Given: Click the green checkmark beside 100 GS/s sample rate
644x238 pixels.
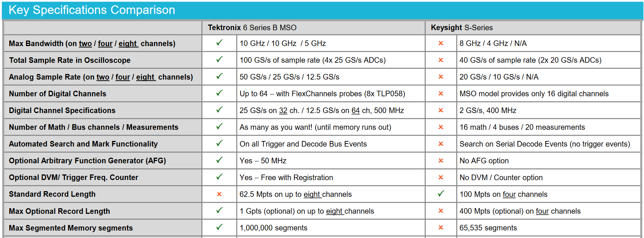Looking at the screenshot, I should tap(219, 59).
